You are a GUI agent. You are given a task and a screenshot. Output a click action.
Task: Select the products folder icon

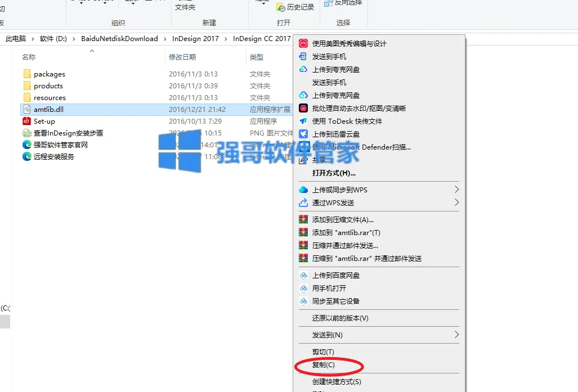pos(27,85)
